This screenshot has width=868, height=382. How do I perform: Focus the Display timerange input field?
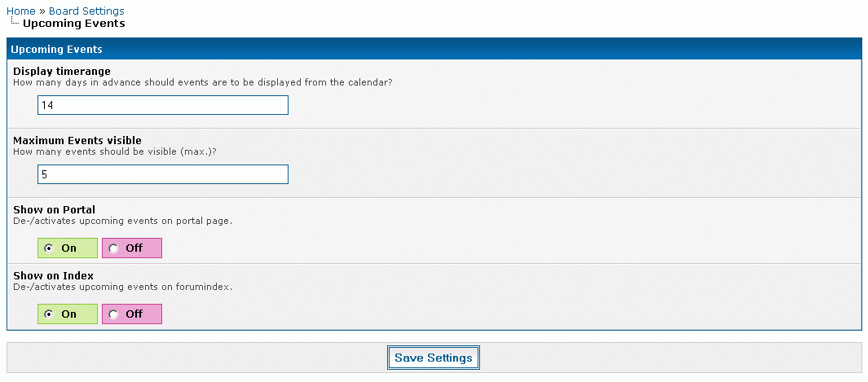[163, 105]
